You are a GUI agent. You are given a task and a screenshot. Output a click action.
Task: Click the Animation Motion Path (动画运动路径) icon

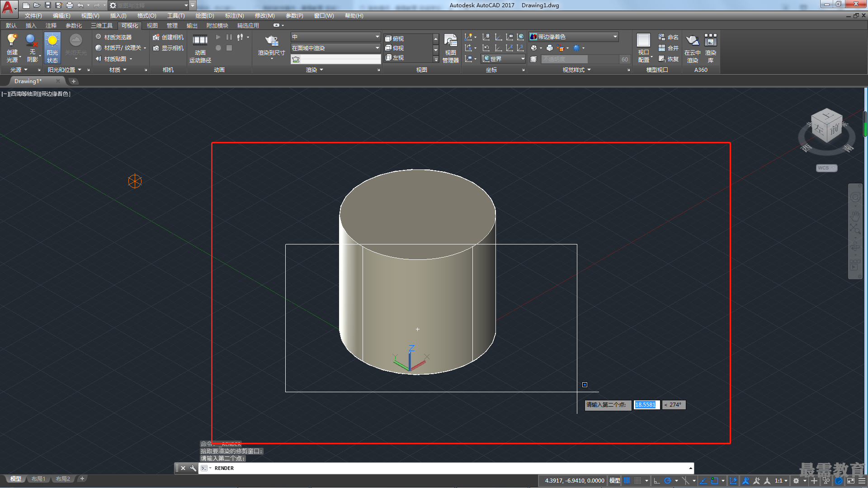pyautogui.click(x=200, y=40)
